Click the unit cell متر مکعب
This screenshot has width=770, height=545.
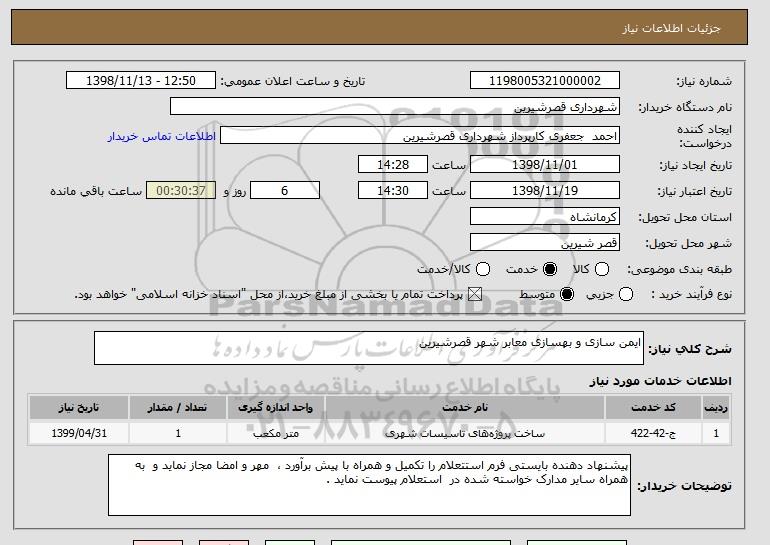(x=275, y=434)
